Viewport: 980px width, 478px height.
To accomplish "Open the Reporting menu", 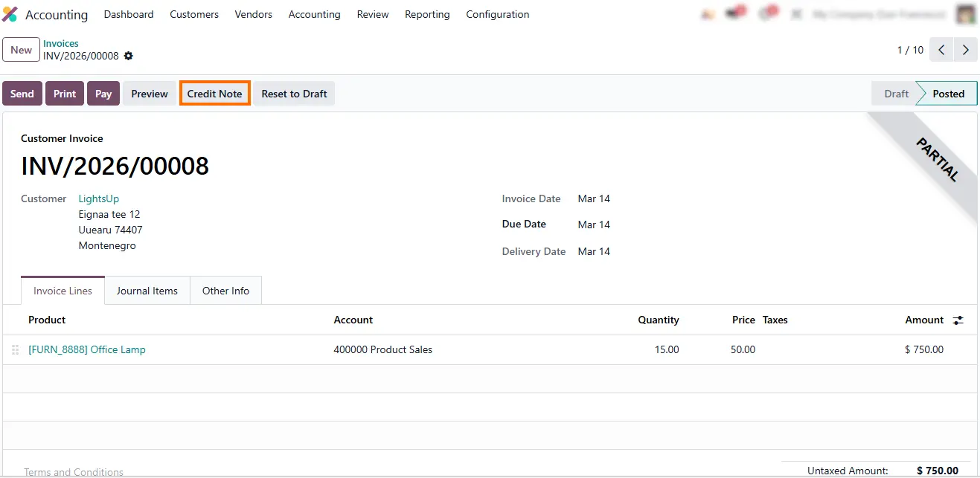I will [427, 14].
